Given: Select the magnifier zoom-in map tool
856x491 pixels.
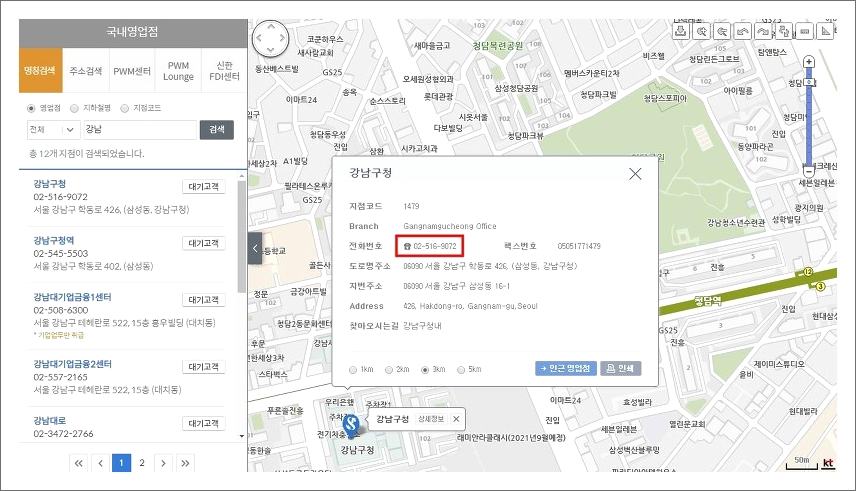Looking at the screenshot, I should [x=702, y=31].
